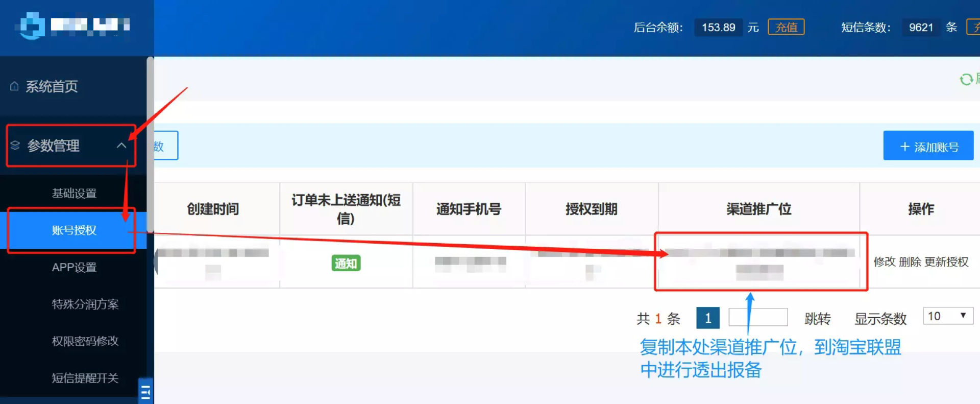Click the green 通知 badge
Image resolution: width=980 pixels, height=404 pixels.
pos(346,263)
